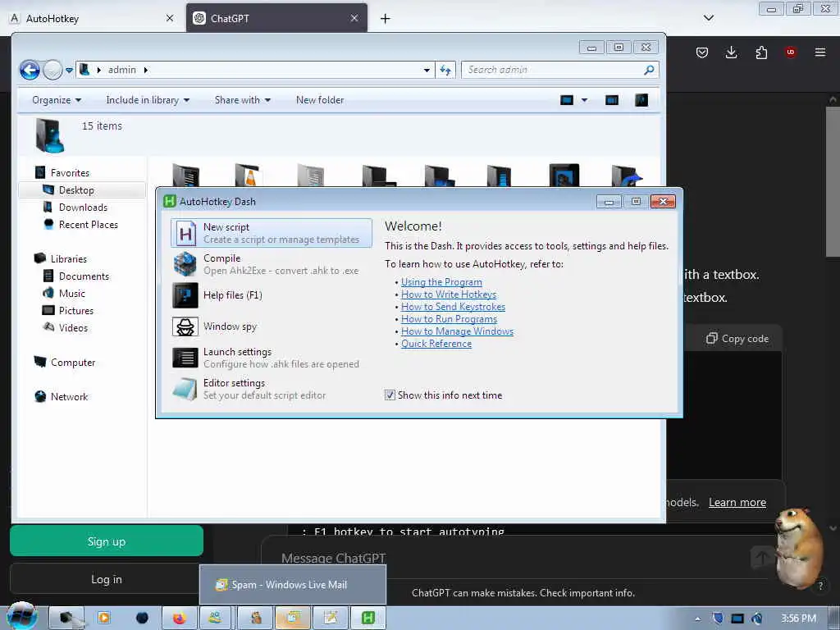This screenshot has width=840, height=630.
Task: Click the Change your view icon
Action: pyautogui.click(x=567, y=100)
